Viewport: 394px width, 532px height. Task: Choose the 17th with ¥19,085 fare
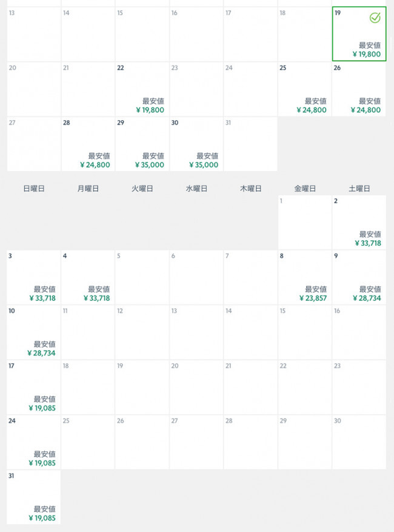[33, 388]
